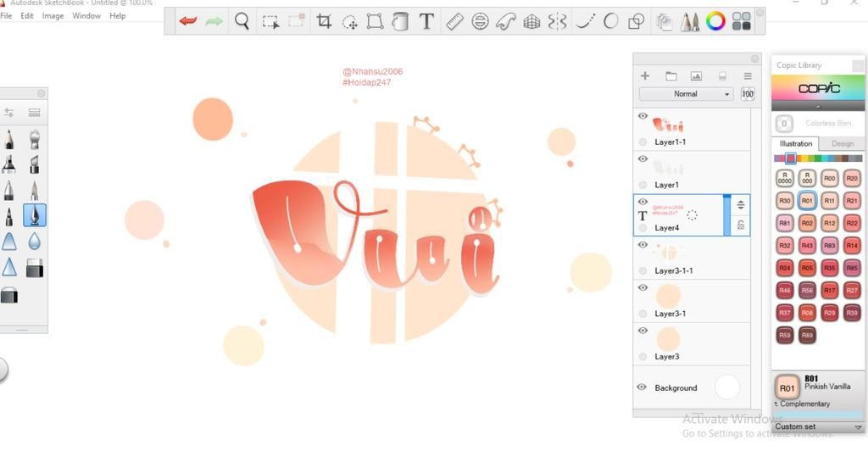Click the Colorless Blender button
The image size is (868, 451).
[x=784, y=124]
